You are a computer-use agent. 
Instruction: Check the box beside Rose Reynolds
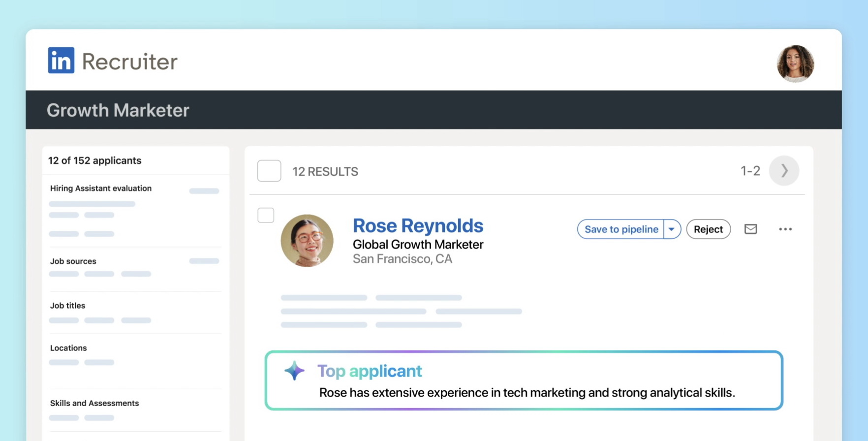(x=266, y=215)
